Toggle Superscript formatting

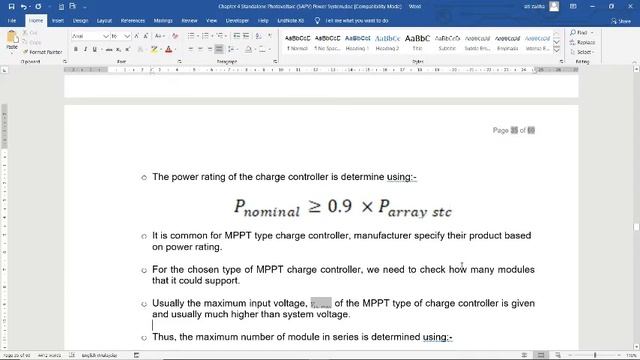(x=128, y=49)
